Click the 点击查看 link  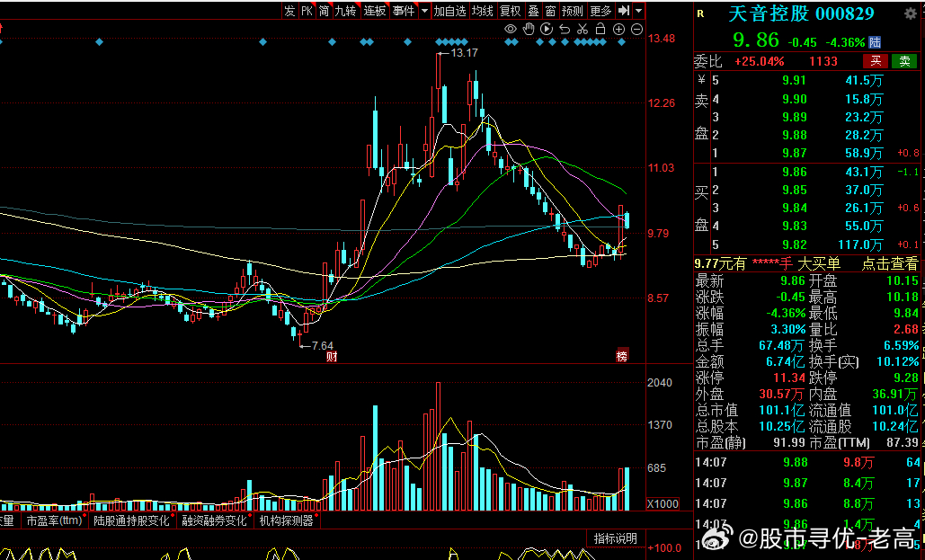tap(890, 263)
